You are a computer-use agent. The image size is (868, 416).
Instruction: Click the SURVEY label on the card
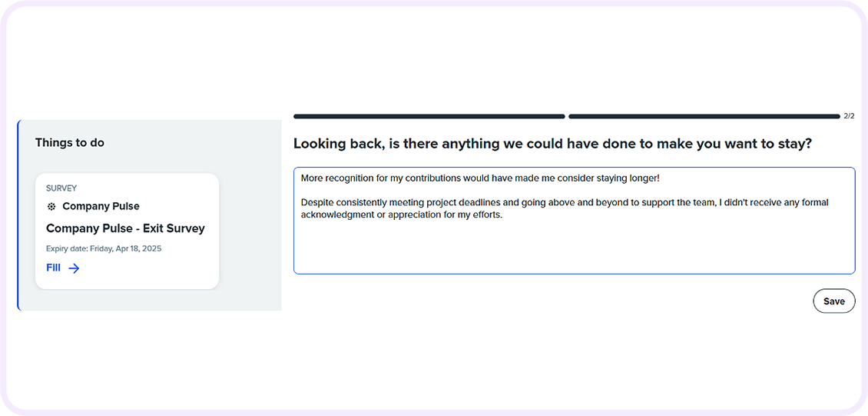tap(61, 188)
